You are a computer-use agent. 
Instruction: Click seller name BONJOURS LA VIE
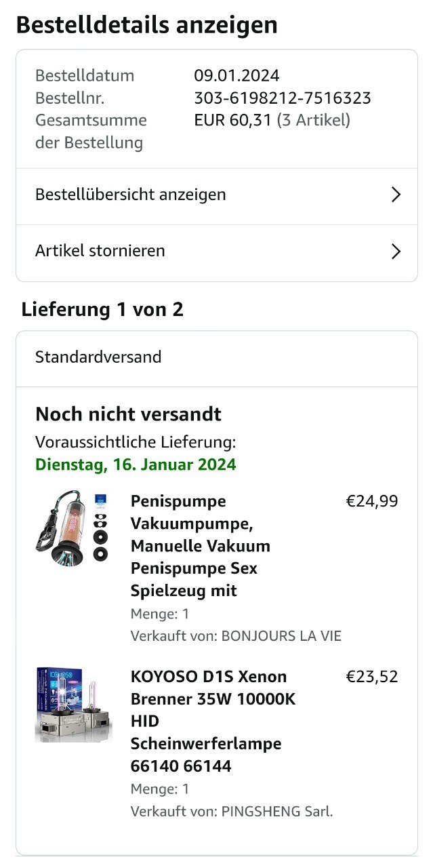[x=281, y=636]
